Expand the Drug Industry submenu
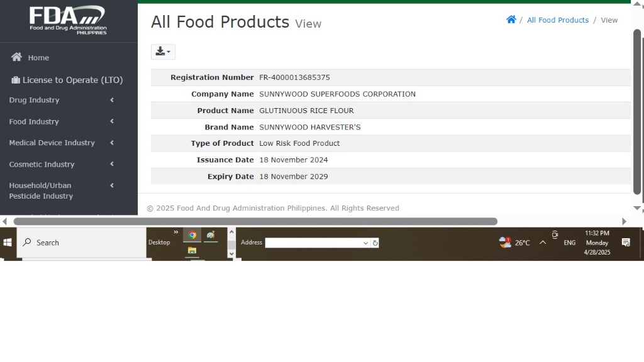This screenshot has width=644, height=362. (60, 100)
